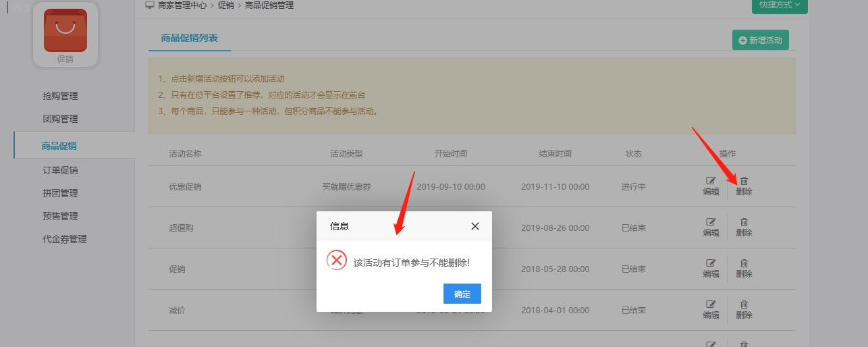This screenshot has height=347, width=868.
Task: Click activity name 优惠促销
Action: [x=185, y=187]
